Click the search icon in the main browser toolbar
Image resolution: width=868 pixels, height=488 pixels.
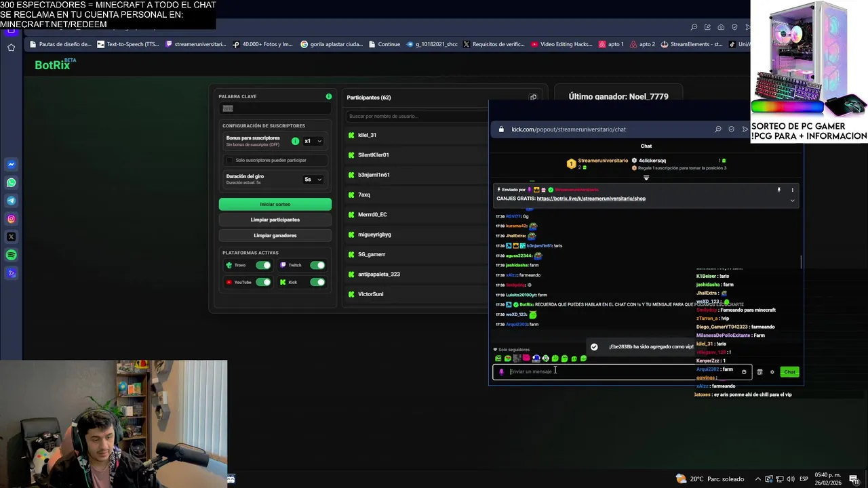694,27
